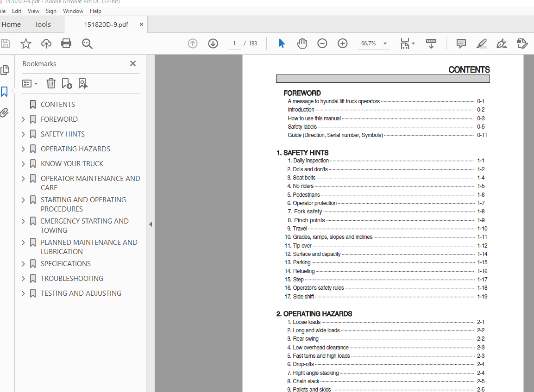The height and width of the screenshot is (392, 534).
Task: Expand the OPERATING HAZARDS bookmark
Action: tap(23, 149)
